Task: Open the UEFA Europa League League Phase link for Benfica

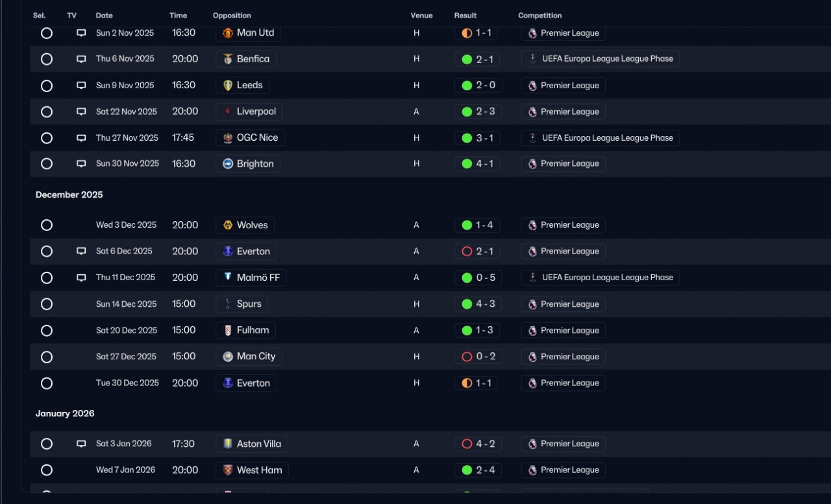Action: coord(600,59)
